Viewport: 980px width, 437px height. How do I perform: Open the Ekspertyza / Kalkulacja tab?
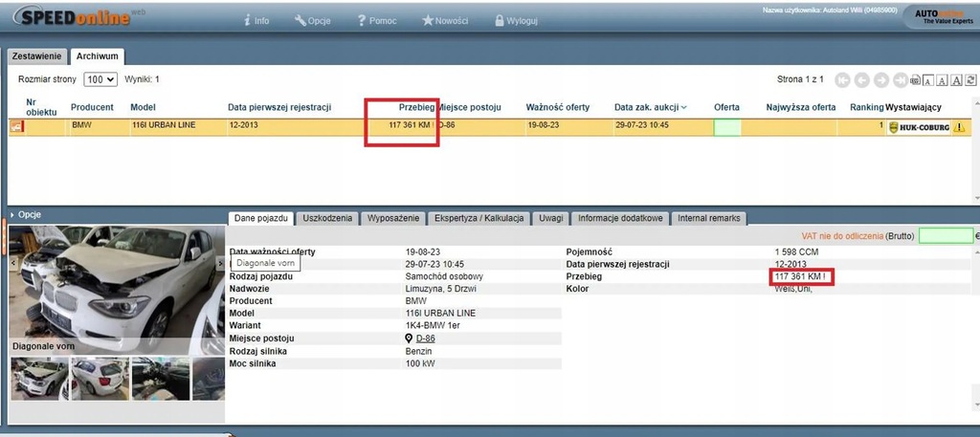coord(479,219)
